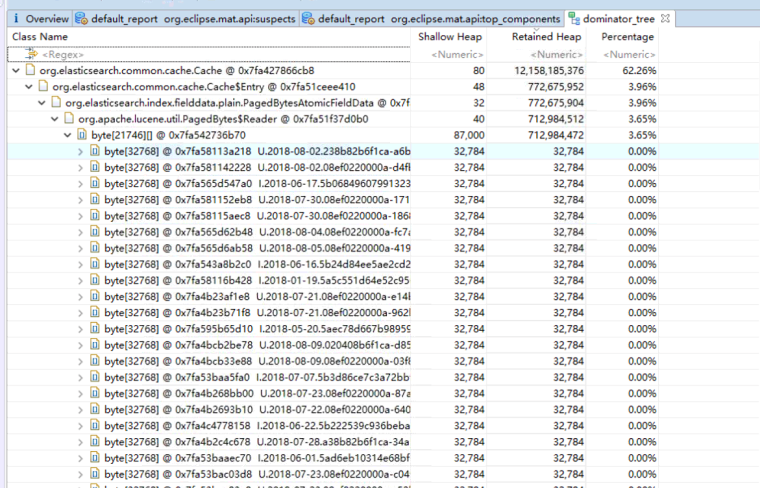Select the row byte[32768] @ 0x7fa4b268bb00

pos(332,394)
